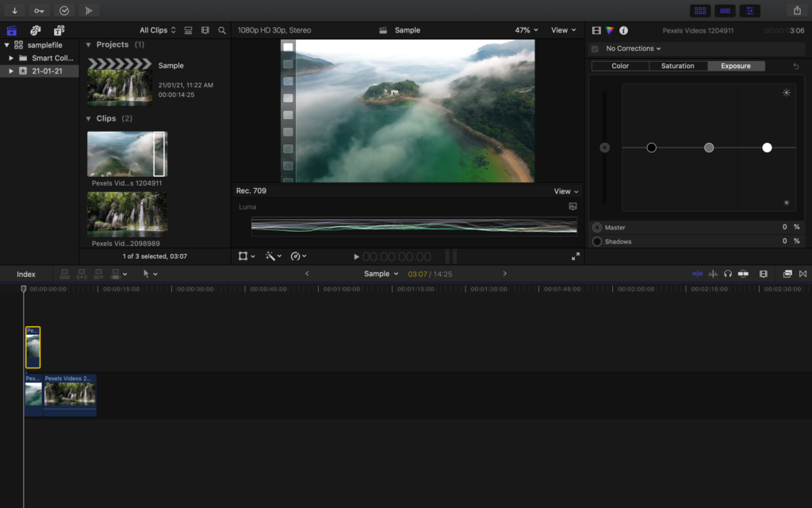Open the search field in the browser

222,29
